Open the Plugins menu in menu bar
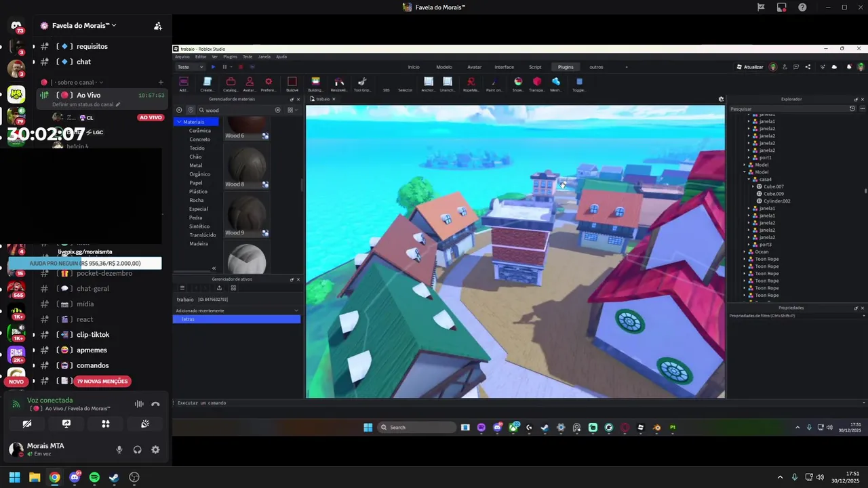 (x=231, y=57)
